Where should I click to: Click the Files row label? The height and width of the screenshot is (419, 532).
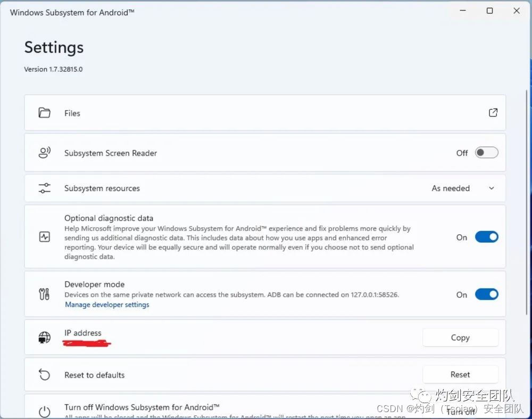point(72,113)
